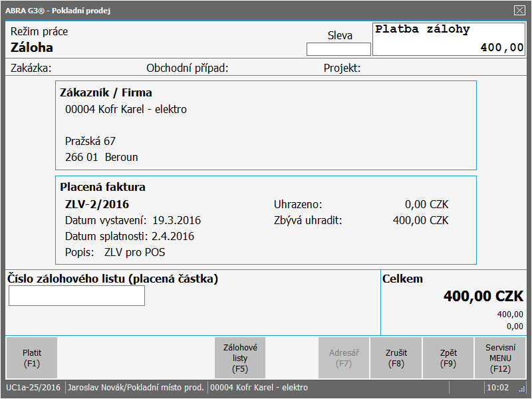Open the Servisní MENU (F12)
The image size is (532, 399).
500,358
